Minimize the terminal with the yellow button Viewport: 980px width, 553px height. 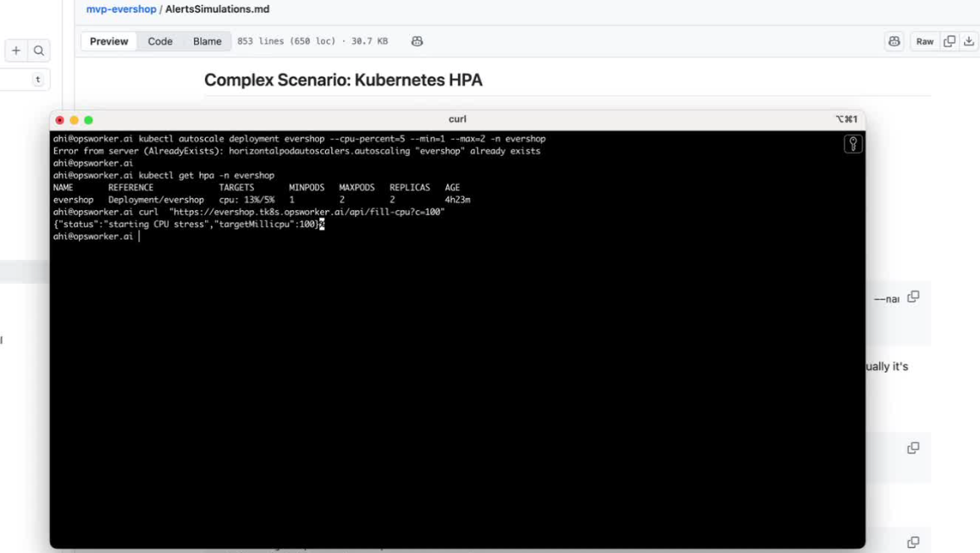[x=74, y=120]
